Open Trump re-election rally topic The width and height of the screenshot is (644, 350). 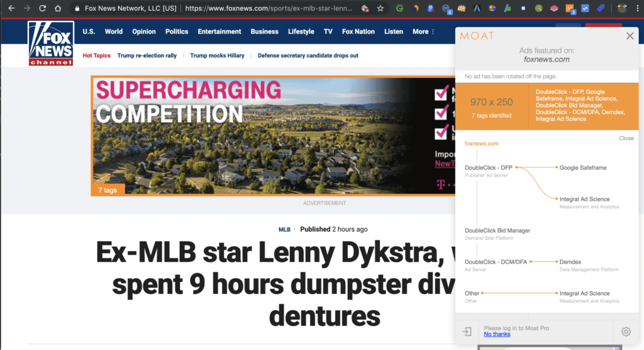click(x=147, y=55)
